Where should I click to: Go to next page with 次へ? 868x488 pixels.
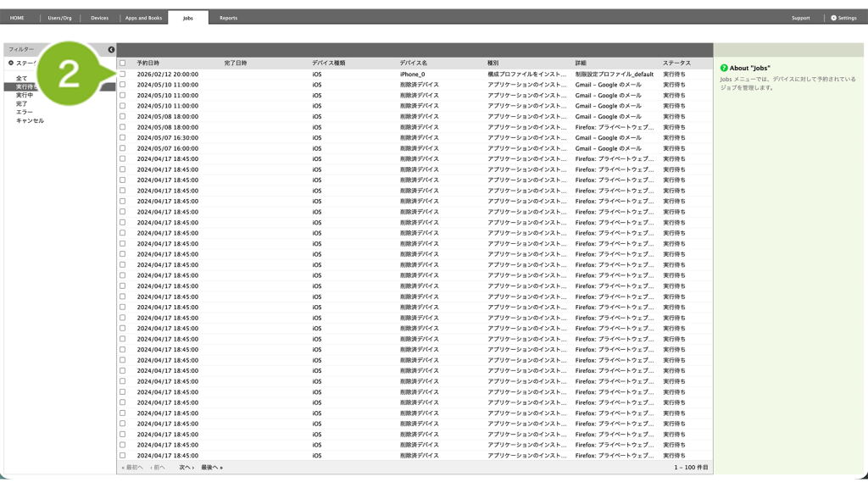pos(186,468)
